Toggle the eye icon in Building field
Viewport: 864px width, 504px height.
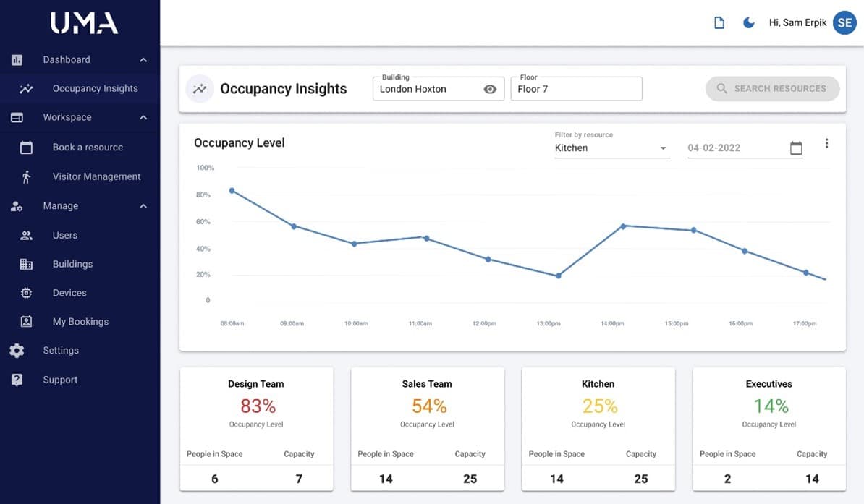pos(490,89)
